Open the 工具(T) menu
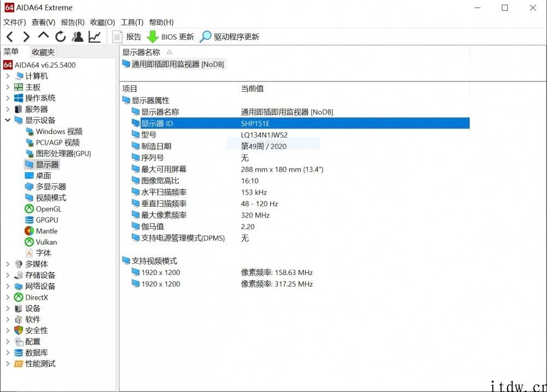 click(x=132, y=22)
